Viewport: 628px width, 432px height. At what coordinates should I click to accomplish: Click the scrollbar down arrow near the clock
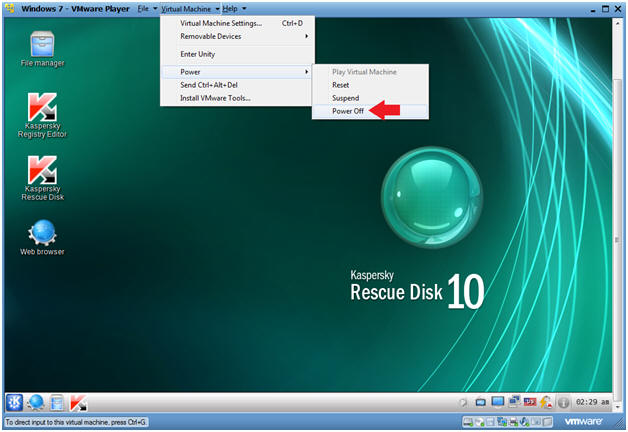coord(617,407)
